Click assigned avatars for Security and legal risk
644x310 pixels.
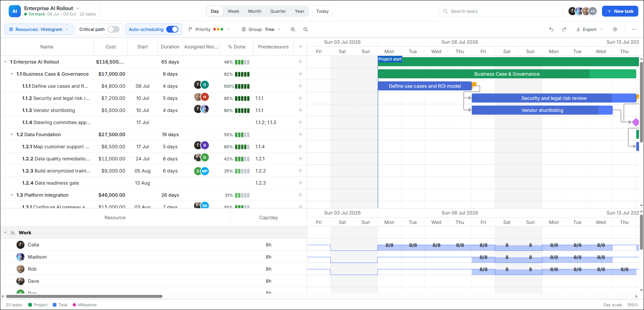pos(201,97)
